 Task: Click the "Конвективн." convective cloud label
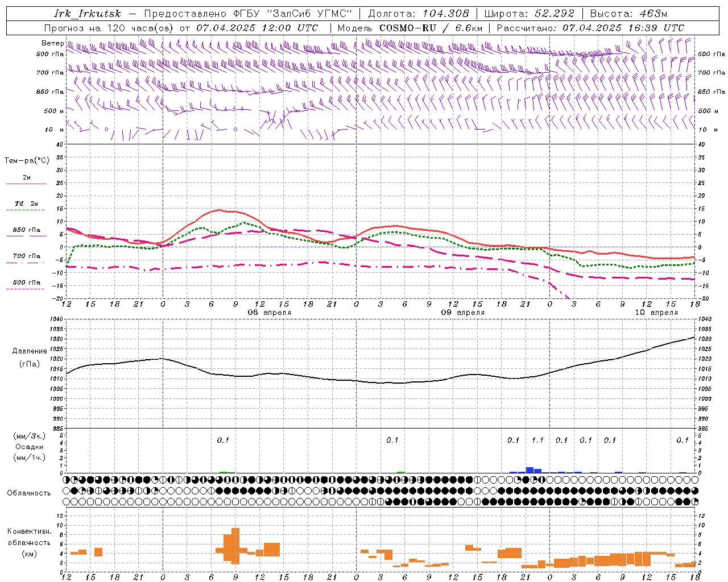click(30, 531)
